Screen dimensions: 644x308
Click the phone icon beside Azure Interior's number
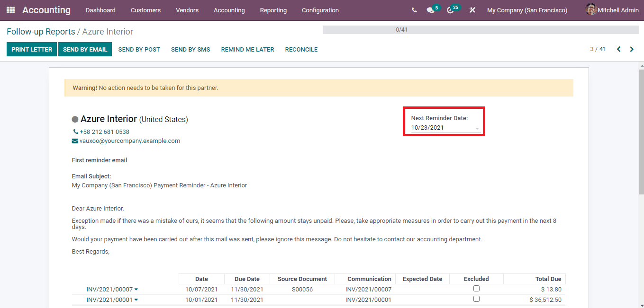[x=75, y=132]
